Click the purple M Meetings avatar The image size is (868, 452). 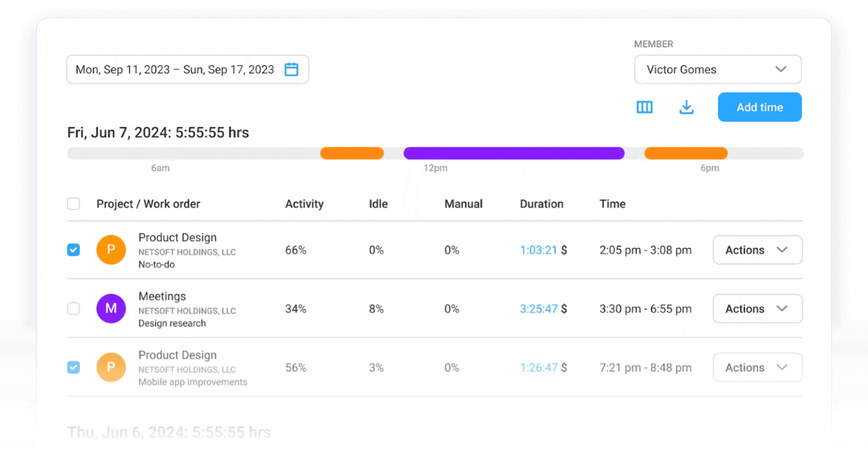[x=111, y=309]
